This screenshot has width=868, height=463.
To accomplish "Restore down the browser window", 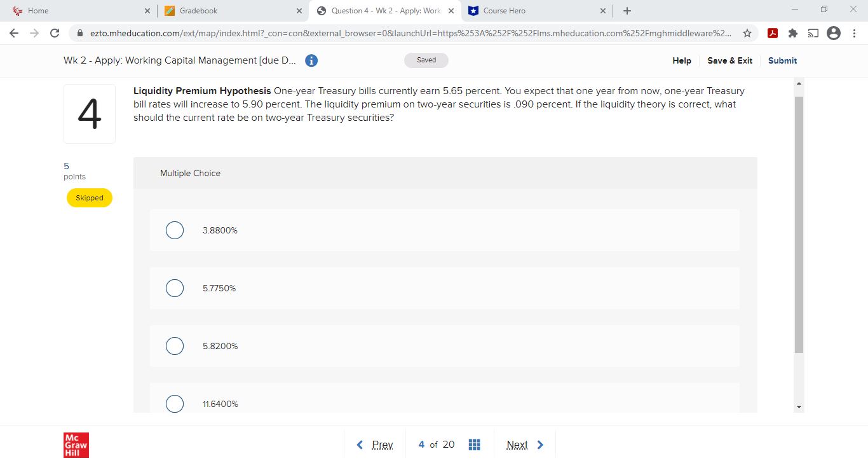I will point(824,10).
